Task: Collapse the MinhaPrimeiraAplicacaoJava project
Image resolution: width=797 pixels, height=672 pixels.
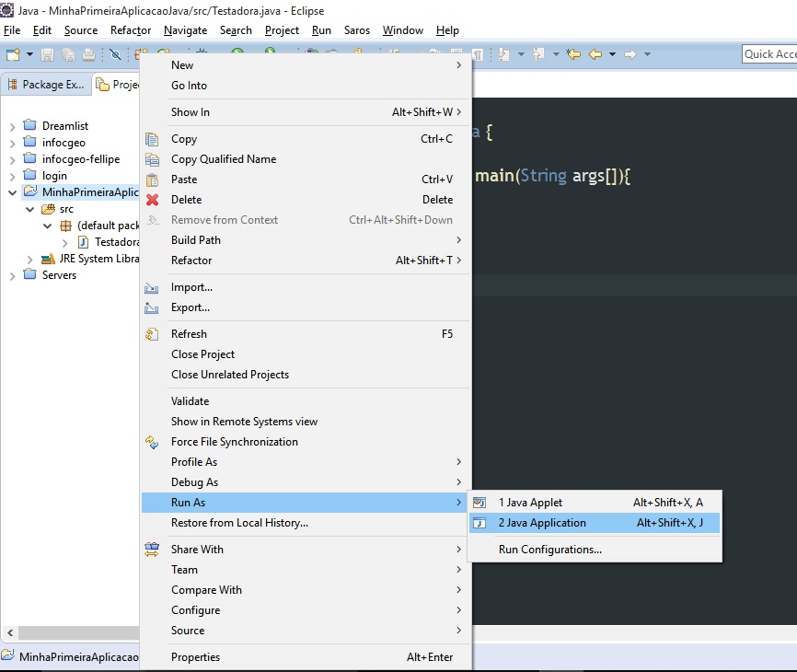Action: pyautogui.click(x=13, y=192)
